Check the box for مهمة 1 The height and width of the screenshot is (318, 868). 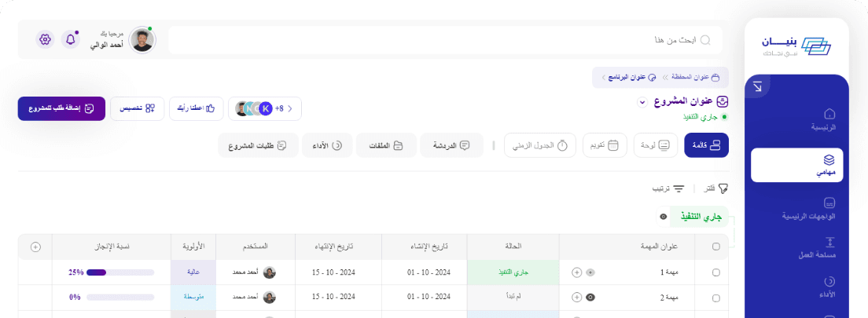coord(715,272)
